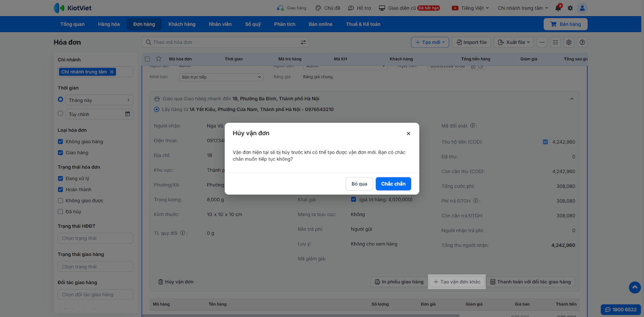Click the Bán hàng button

566,24
